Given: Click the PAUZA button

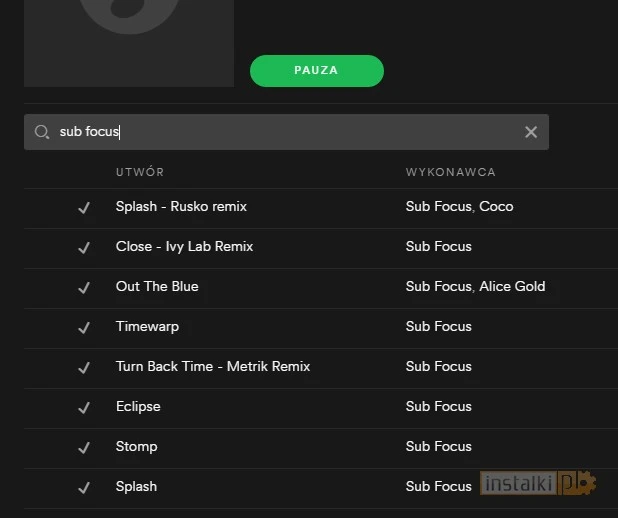Looking at the screenshot, I should pyautogui.click(x=316, y=71).
